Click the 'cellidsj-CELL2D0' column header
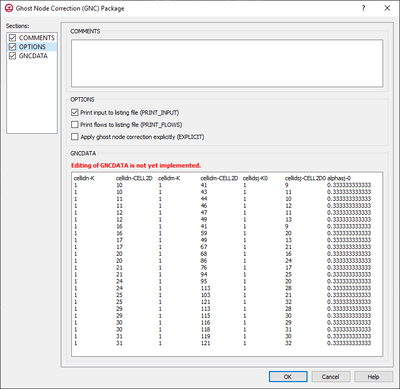Image resolution: width=400 pixels, height=389 pixels. coord(305,178)
